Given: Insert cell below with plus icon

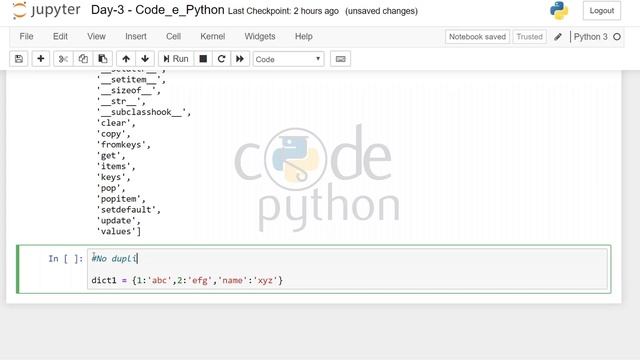Looking at the screenshot, I should [40, 59].
